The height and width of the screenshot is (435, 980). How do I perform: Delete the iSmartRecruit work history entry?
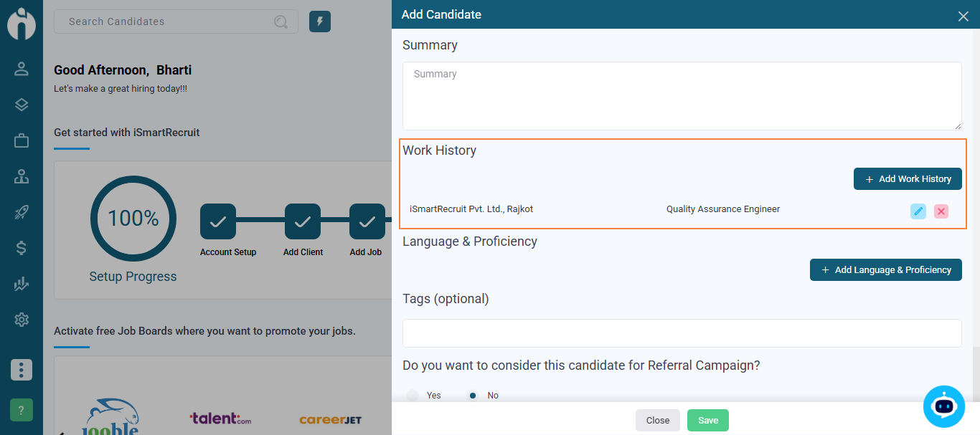point(941,211)
